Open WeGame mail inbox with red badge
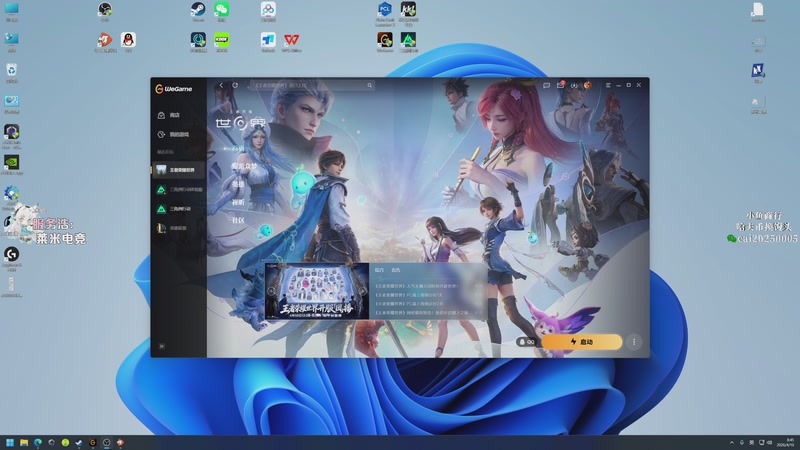 pos(561,85)
